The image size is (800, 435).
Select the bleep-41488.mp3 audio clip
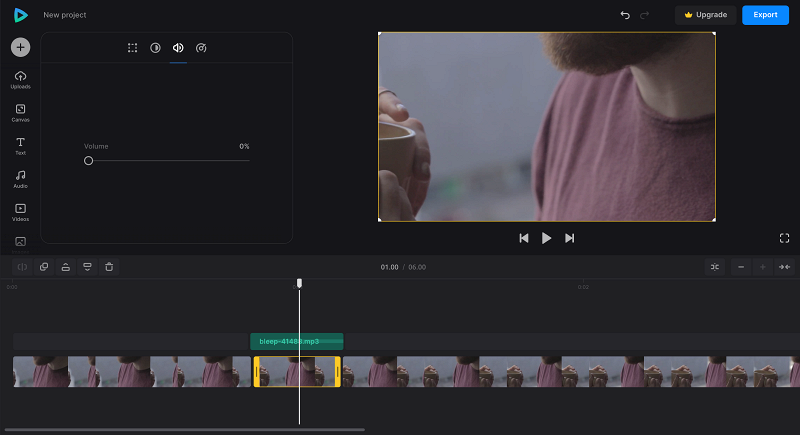(x=296, y=341)
